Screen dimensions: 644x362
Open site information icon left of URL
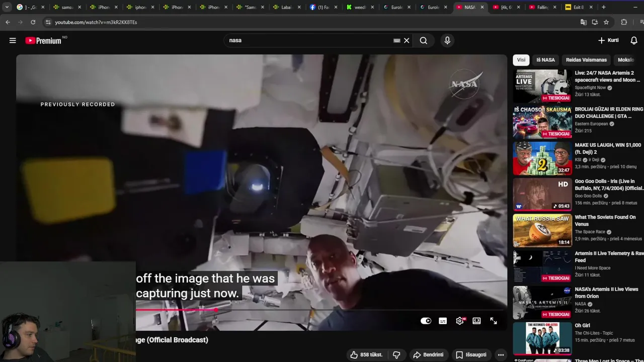pos(48,22)
